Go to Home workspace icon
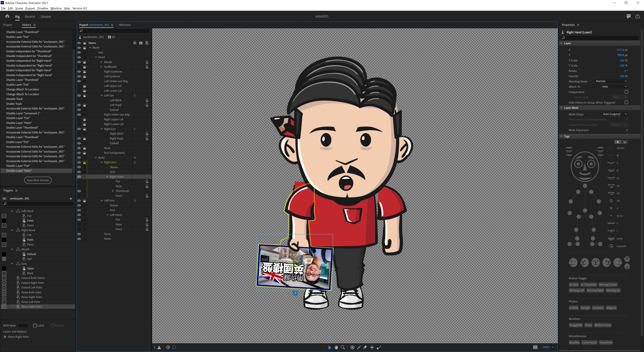 7,16
